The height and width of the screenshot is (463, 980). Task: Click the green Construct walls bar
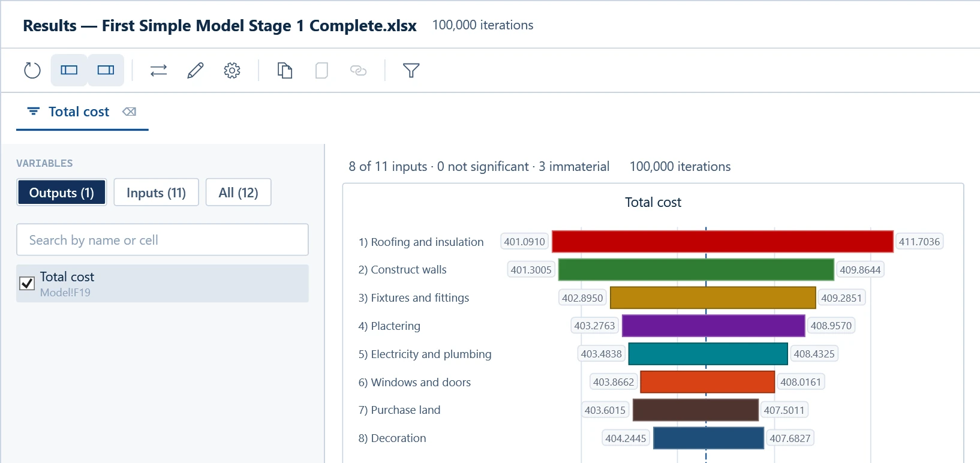point(696,270)
